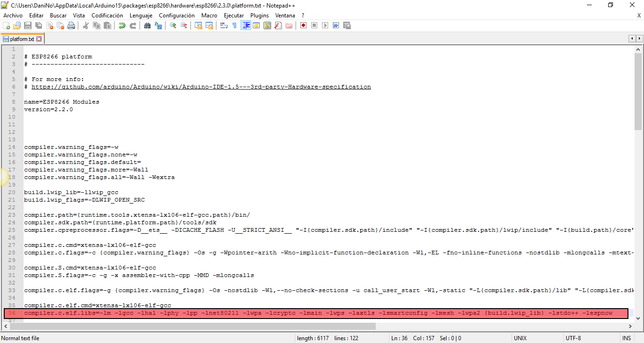Click the Playback macro icon
The image size is (644, 343).
[x=325, y=25]
